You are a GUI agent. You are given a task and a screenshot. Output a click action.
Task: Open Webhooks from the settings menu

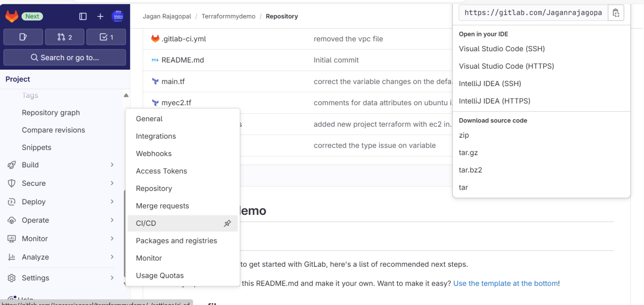pos(153,154)
